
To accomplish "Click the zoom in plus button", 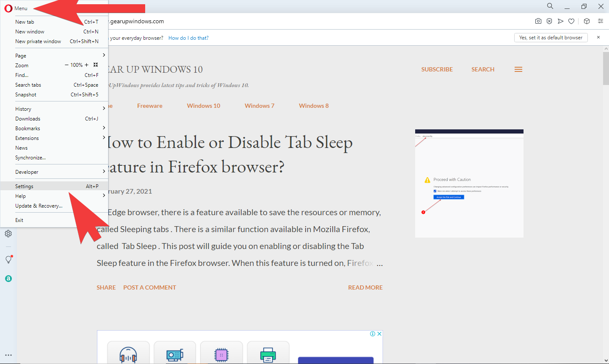I will (87, 65).
